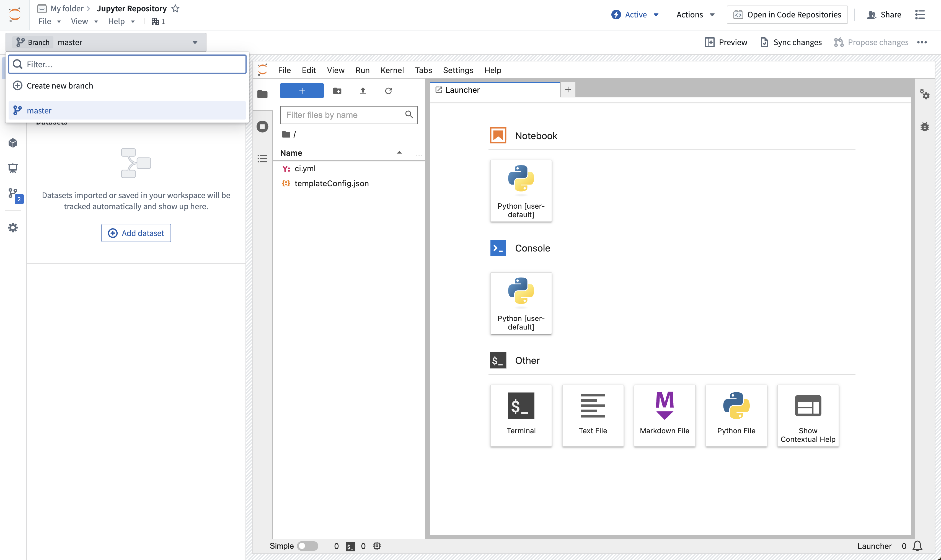The width and height of the screenshot is (941, 560).
Task: Expand the Active status dropdown
Action: [635, 15]
